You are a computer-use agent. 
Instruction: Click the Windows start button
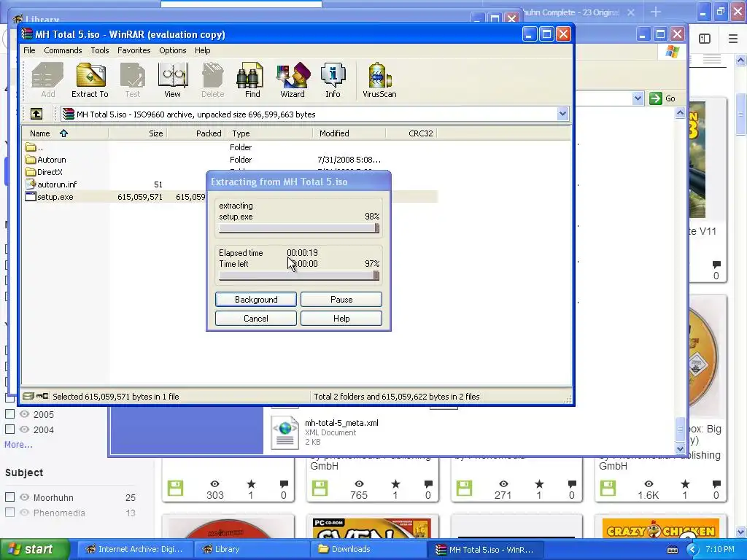(x=34, y=549)
